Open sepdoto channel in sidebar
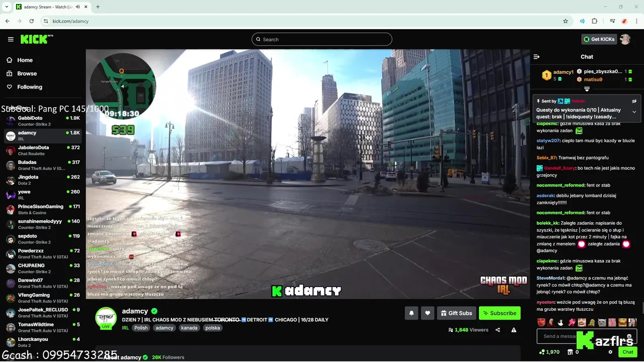Image resolution: width=644 pixels, height=362 pixels. click(x=43, y=239)
